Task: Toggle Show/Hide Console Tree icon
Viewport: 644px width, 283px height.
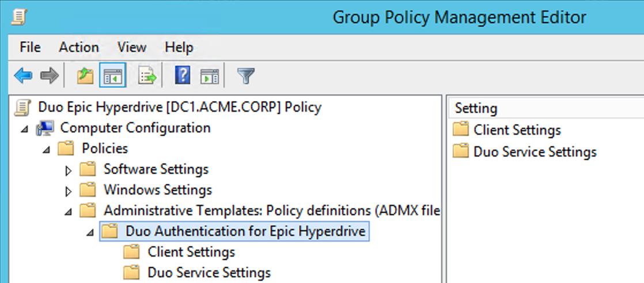Action: (112, 75)
